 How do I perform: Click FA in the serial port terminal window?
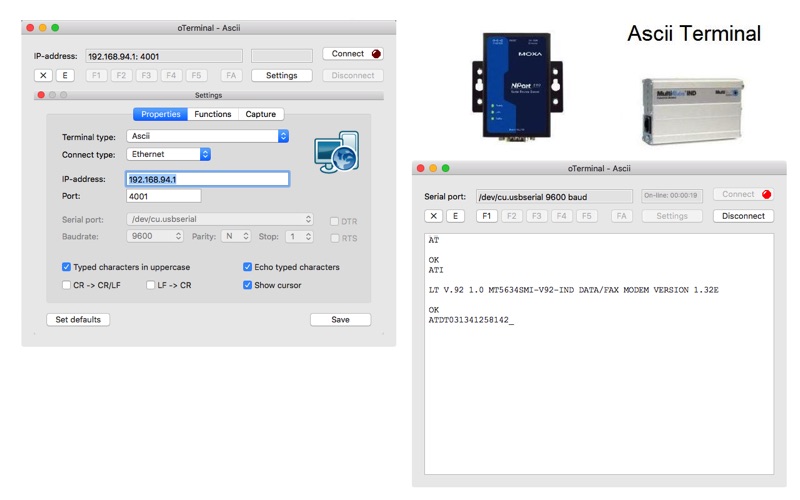pos(621,216)
